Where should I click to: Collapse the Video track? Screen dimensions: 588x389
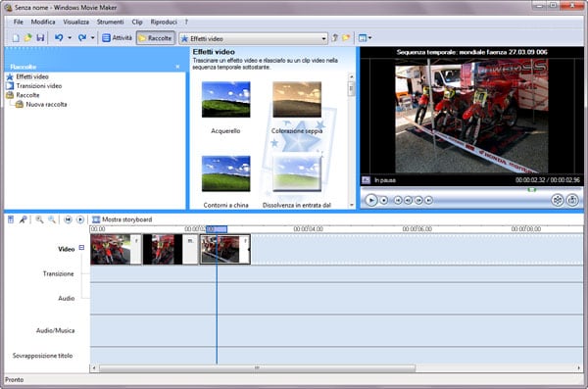(x=81, y=248)
